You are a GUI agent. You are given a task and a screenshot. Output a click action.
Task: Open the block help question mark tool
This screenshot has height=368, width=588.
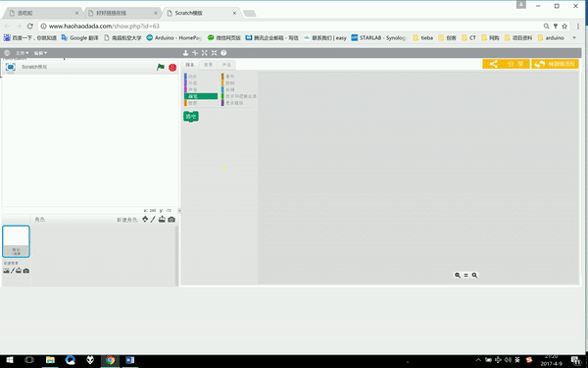[223, 53]
